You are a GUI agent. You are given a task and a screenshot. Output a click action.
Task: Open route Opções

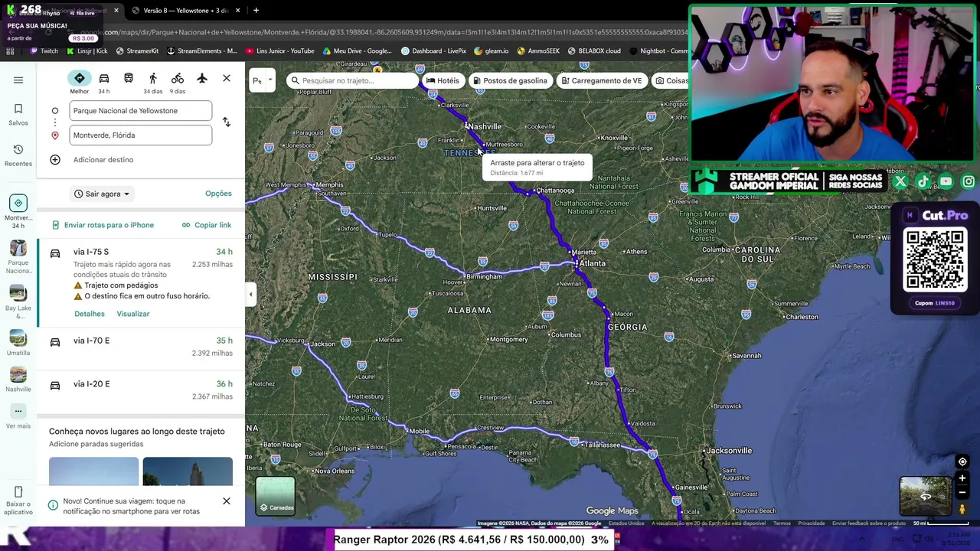(218, 194)
